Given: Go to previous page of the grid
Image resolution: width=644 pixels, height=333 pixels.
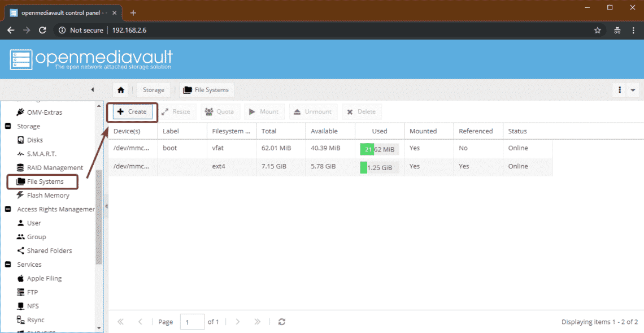Looking at the screenshot, I should (140, 322).
